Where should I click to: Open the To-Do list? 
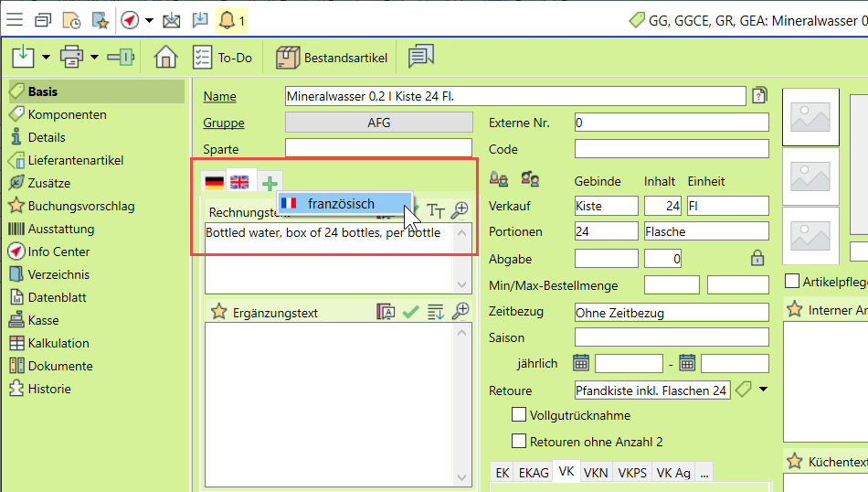[223, 58]
